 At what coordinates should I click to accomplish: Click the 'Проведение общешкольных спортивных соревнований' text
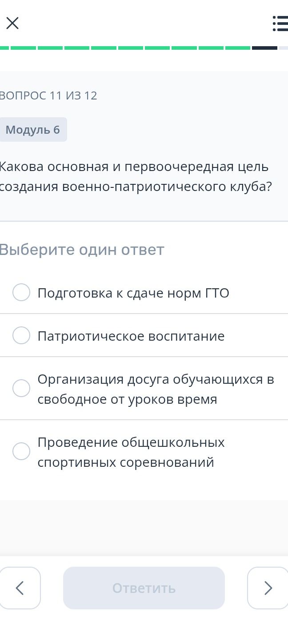point(131,452)
